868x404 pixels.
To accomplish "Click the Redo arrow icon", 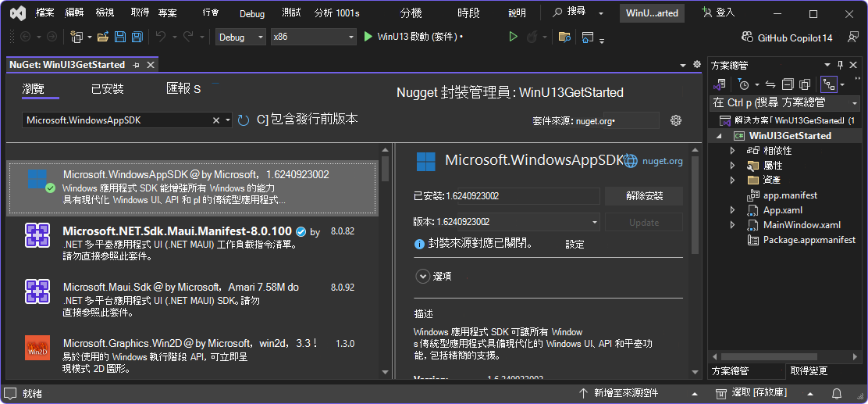I will 188,37.
